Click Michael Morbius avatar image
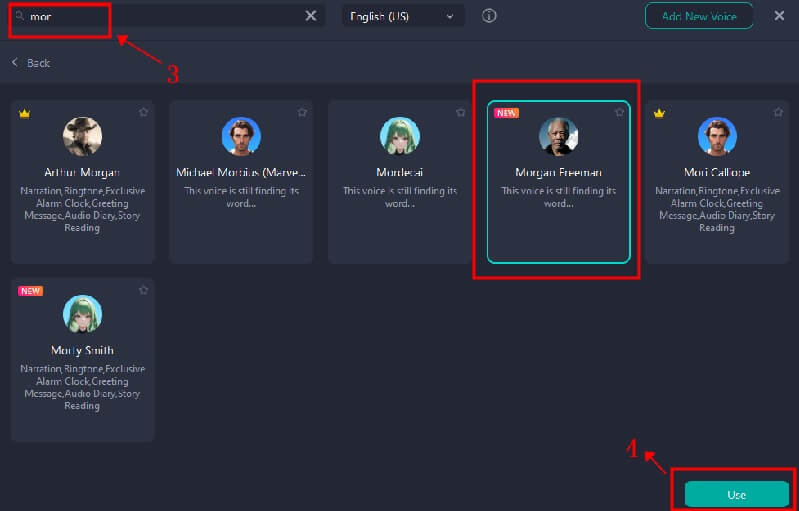This screenshot has width=799, height=511. pyautogui.click(x=241, y=136)
